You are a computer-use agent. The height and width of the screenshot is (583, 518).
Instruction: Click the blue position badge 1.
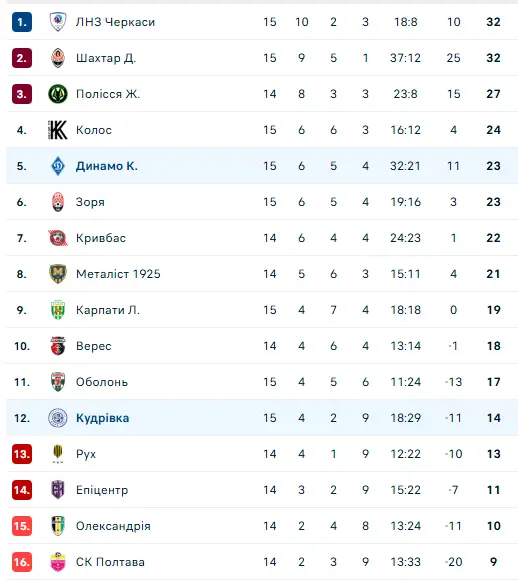22,22
